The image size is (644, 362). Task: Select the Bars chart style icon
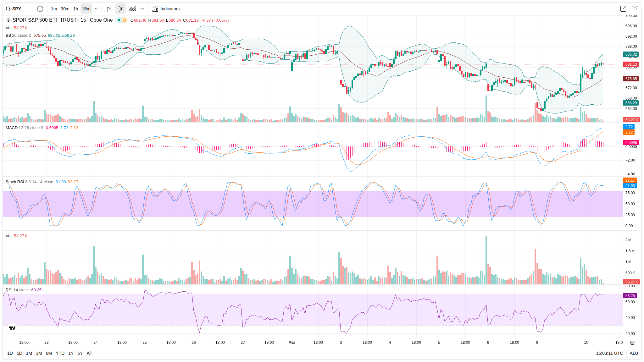click(109, 9)
